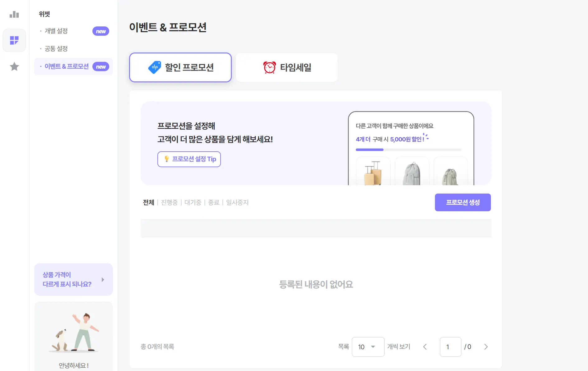The image size is (588, 371).
Task: Select 이벤트 & 프로모션 in the sidebar
Action: pyautogui.click(x=73, y=66)
